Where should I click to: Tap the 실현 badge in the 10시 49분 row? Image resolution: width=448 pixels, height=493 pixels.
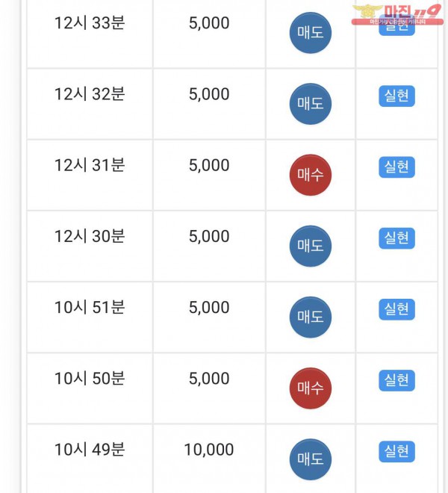[396, 452]
